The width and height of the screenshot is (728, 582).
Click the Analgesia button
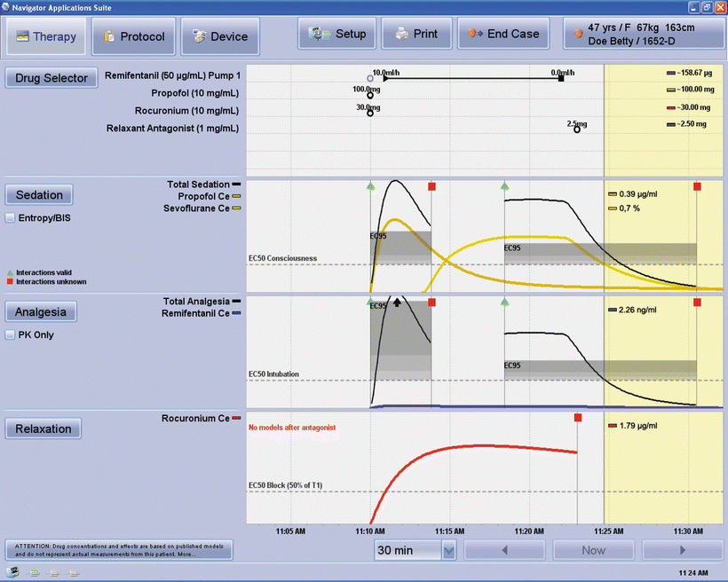(42, 311)
